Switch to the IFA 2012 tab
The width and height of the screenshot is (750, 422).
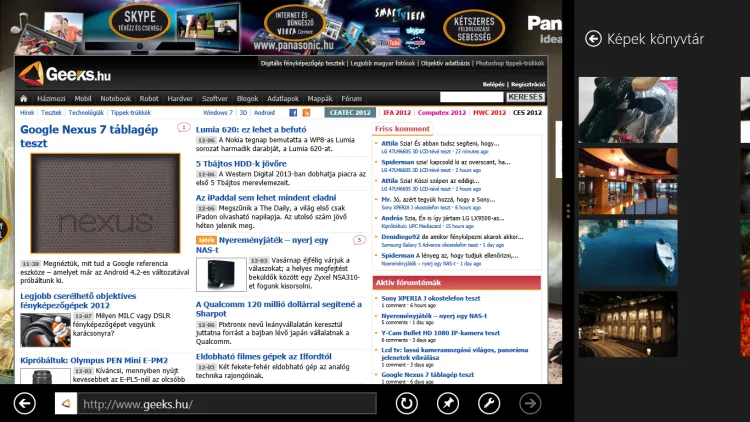pyautogui.click(x=396, y=113)
